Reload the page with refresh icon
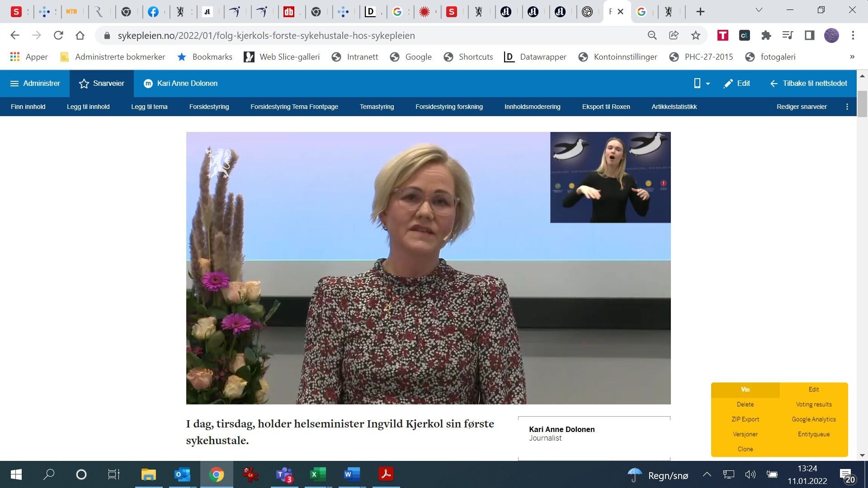The image size is (868, 488). (58, 35)
